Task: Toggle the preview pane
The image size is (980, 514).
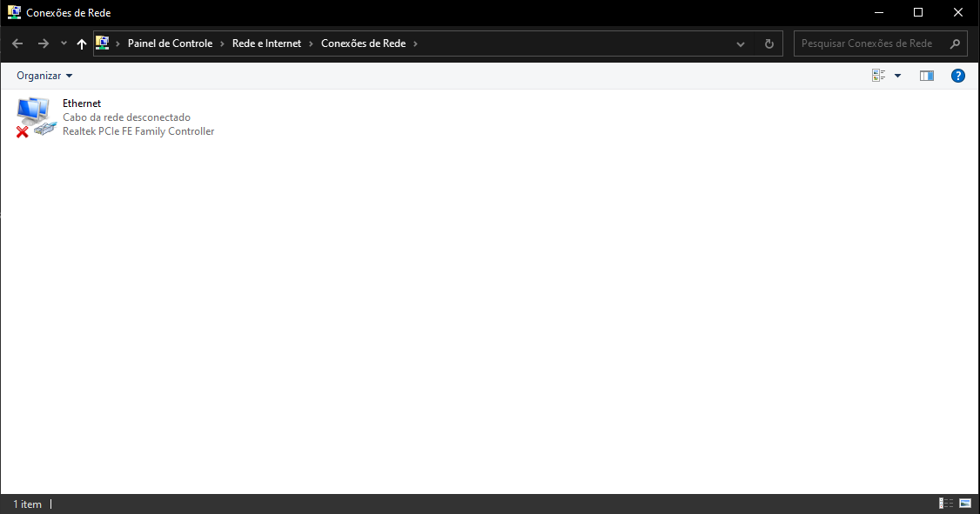Action: (927, 76)
